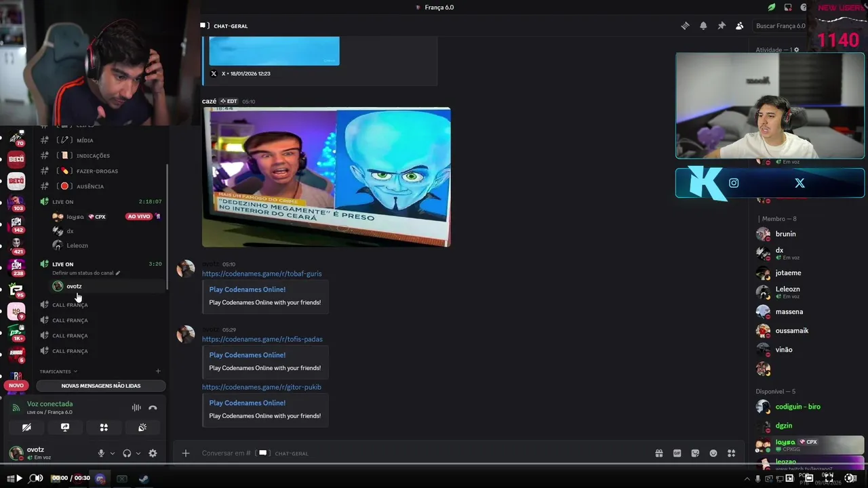Start screen sharing from voice panel
868x488 pixels.
coord(65,428)
